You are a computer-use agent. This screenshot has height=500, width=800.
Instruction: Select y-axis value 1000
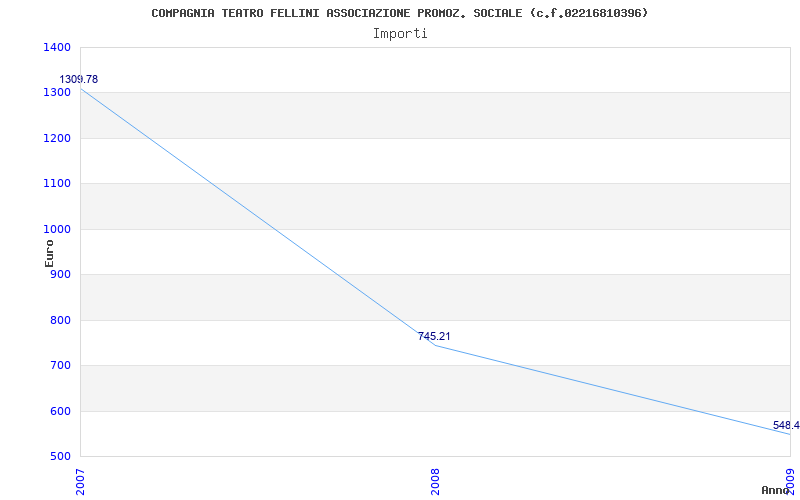click(56, 230)
